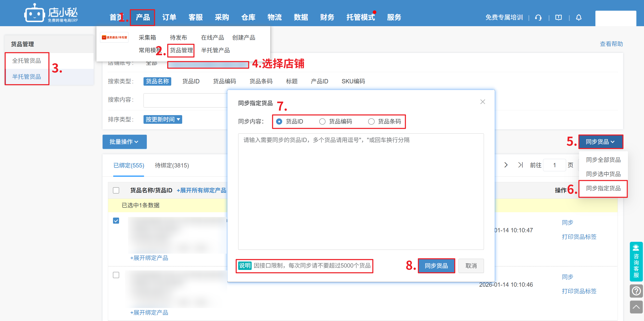
Task: Open the question mark help icon
Action: point(636,291)
